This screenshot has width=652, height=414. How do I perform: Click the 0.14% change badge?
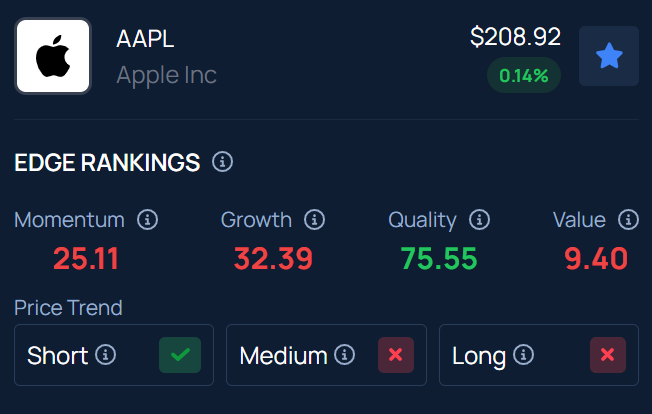coord(524,75)
